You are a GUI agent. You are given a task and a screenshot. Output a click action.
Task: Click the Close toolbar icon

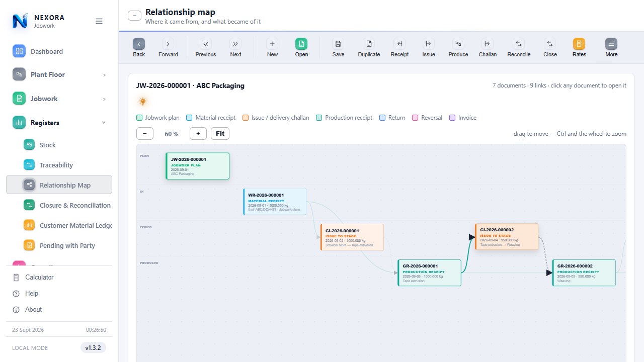point(550,44)
